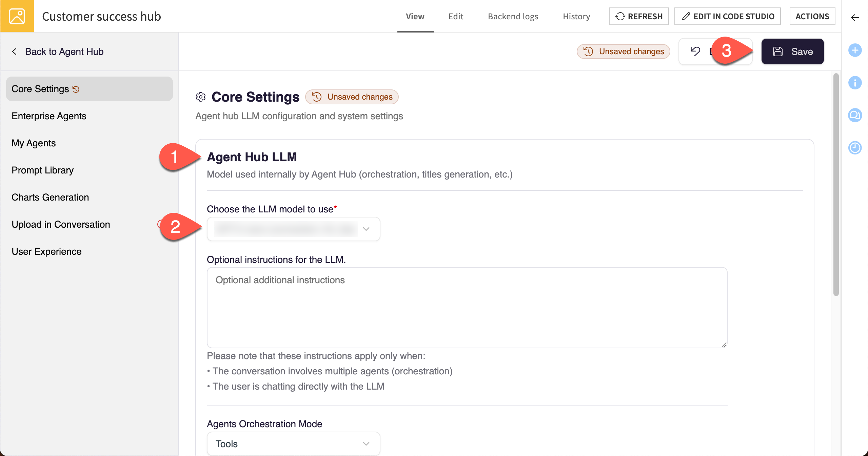Open the ACTIONS menu

(x=812, y=16)
